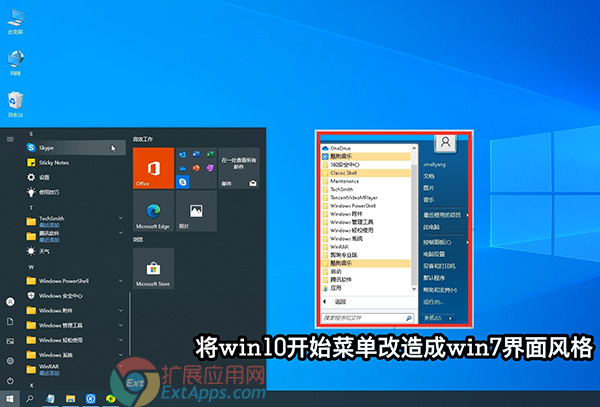This screenshot has height=407, width=600.
Task: Expand the Windows 管理工具 chevron in Start
Action: [121, 325]
